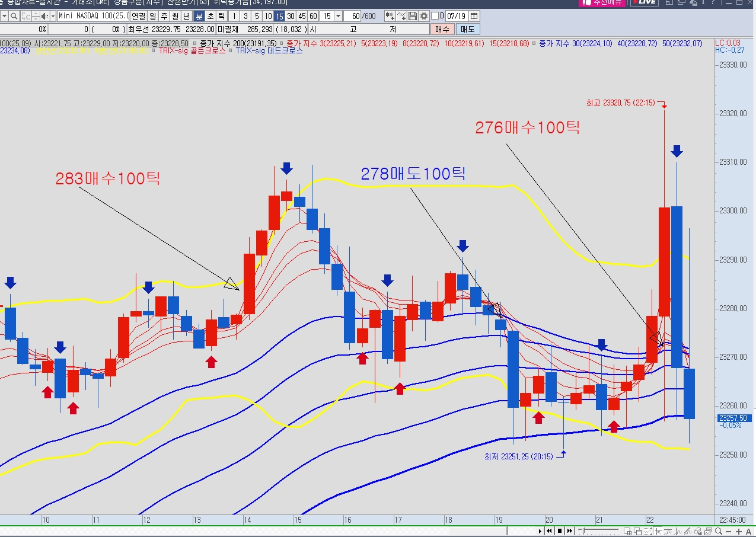Expand the minute interval dropdown arrow
The width and height of the screenshot is (756, 537).
coord(338,16)
